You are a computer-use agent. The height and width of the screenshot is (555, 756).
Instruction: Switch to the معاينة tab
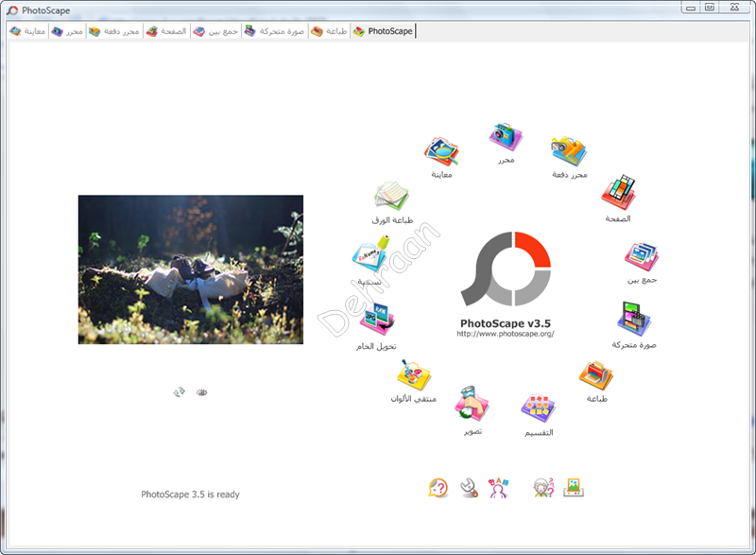tap(28, 31)
